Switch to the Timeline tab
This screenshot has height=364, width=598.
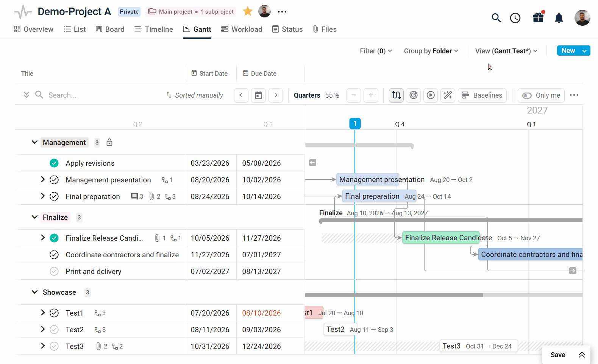154,29
